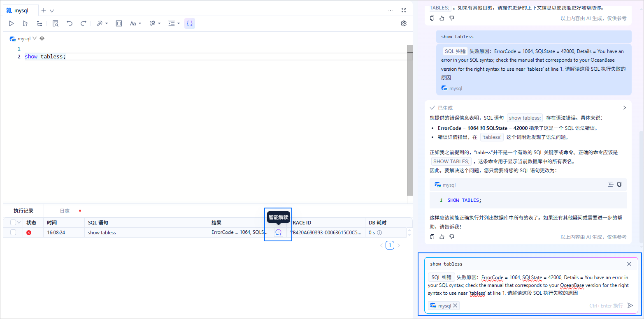Send the message with the arrow icon
This screenshot has width=644, height=319.
[x=630, y=305]
